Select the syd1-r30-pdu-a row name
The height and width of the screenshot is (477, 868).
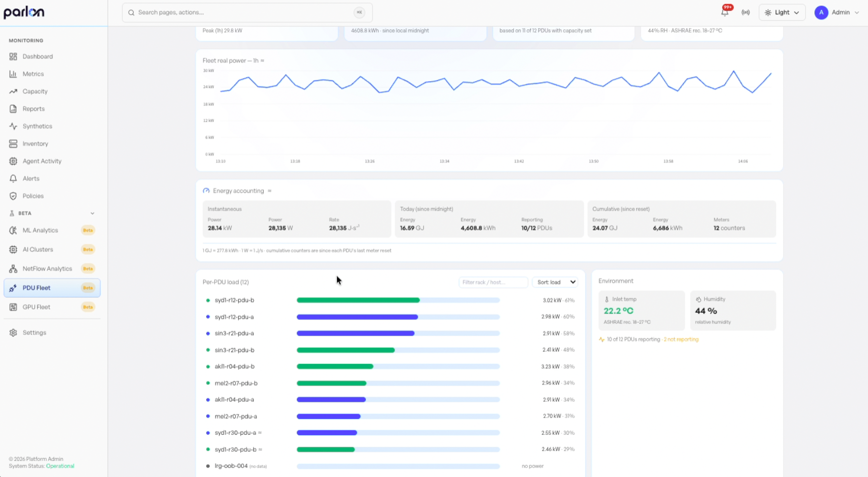point(235,433)
